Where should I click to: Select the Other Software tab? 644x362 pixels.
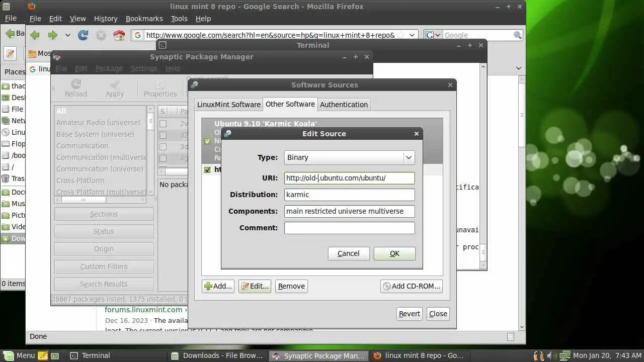[x=290, y=104]
